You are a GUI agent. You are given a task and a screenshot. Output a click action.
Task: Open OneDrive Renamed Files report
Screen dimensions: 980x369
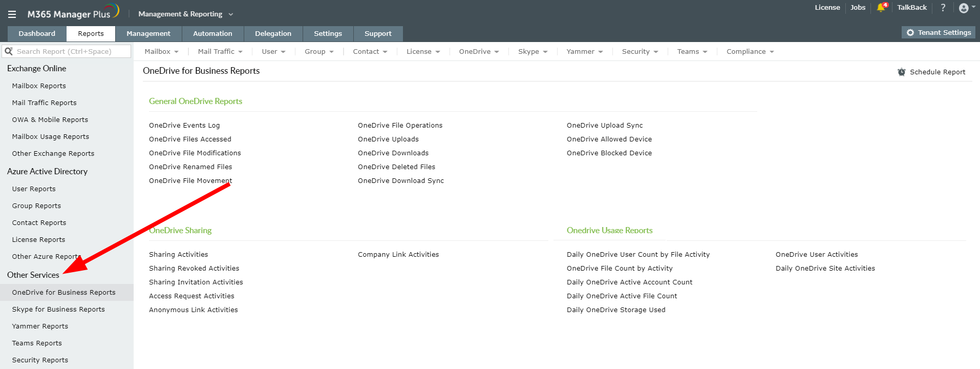tap(190, 167)
